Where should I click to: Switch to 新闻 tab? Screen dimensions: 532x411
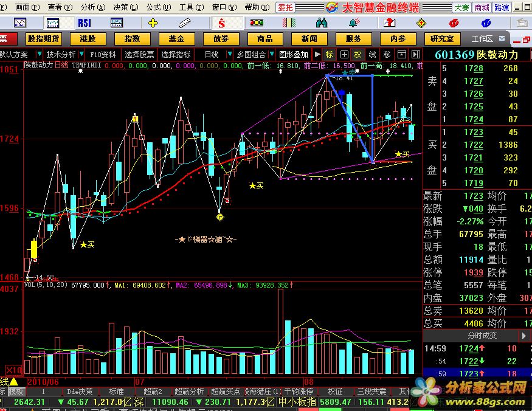click(309, 39)
